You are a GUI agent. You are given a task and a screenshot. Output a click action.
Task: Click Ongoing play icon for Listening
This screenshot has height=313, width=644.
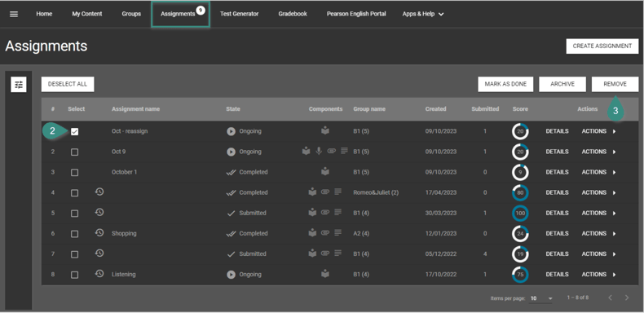(x=232, y=275)
